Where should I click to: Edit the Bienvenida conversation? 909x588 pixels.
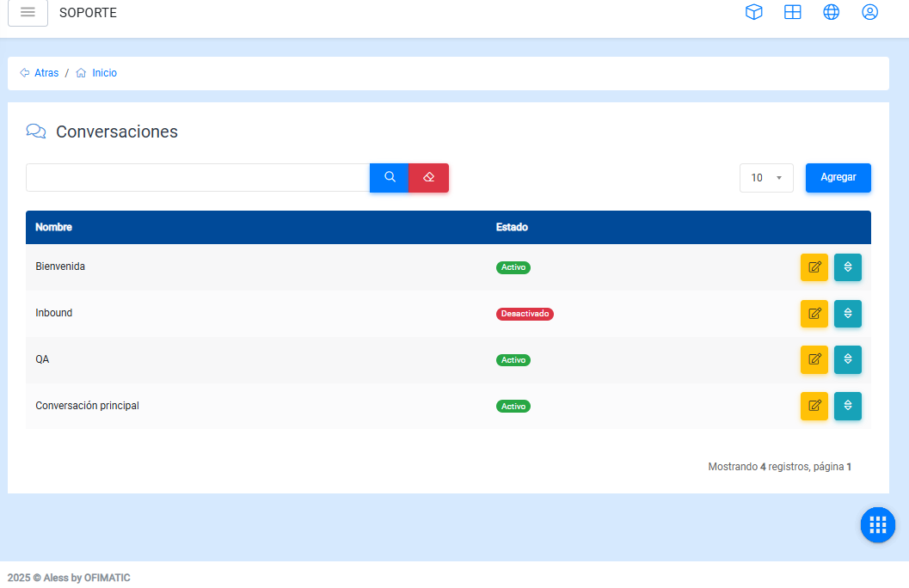point(814,267)
